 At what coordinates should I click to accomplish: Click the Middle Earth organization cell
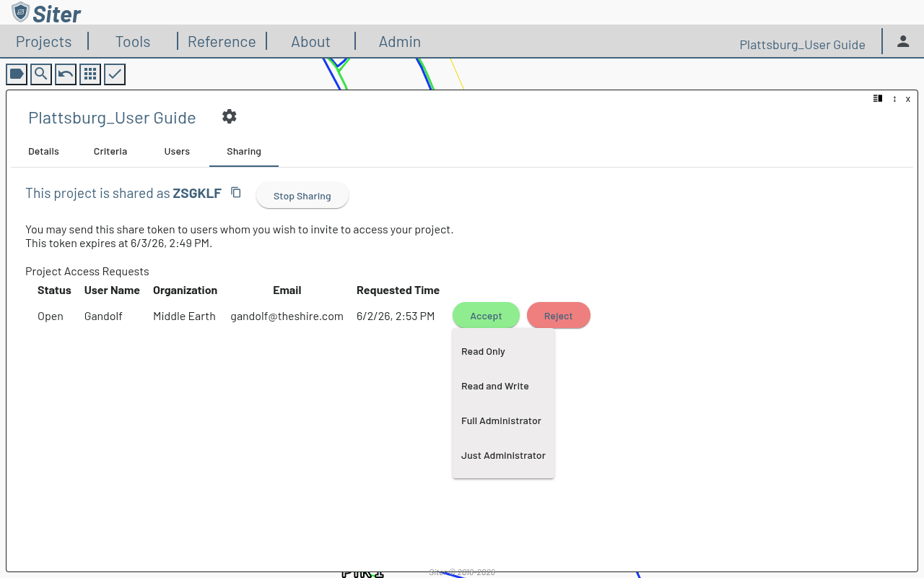coord(184,316)
